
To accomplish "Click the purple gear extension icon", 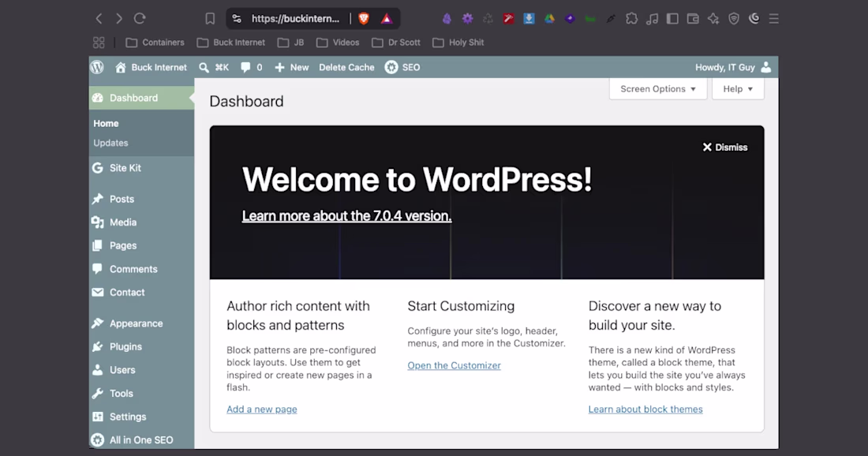I will point(468,19).
